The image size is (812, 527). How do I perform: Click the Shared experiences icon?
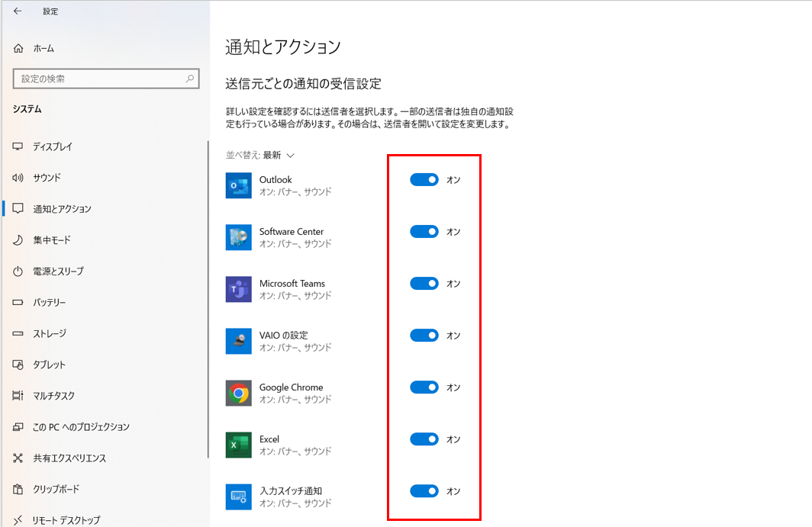pos(18,458)
